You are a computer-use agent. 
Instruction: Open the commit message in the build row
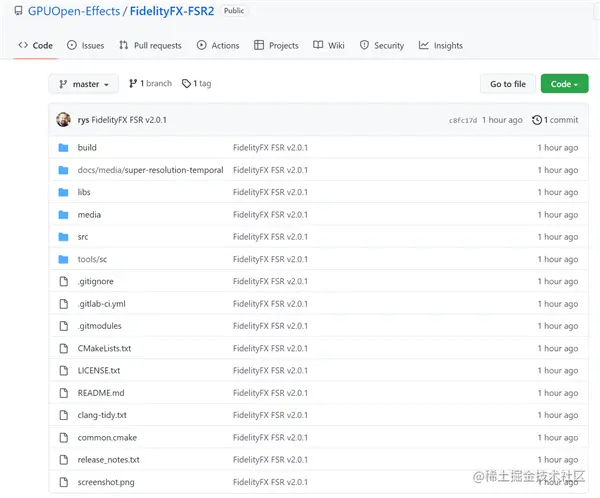270,147
